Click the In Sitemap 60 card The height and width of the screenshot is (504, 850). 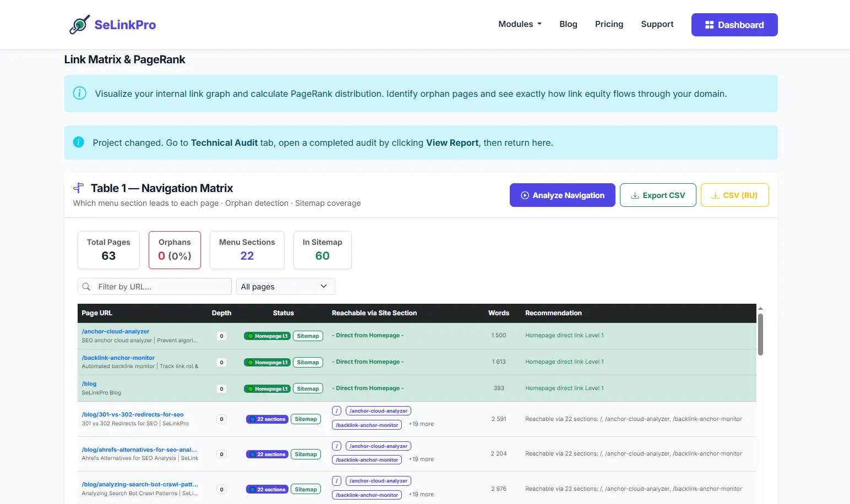[323, 250]
